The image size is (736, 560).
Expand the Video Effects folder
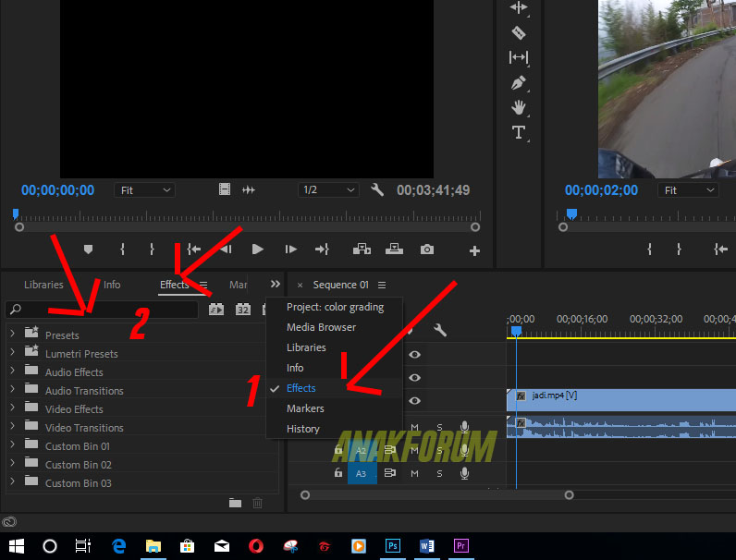(12, 408)
